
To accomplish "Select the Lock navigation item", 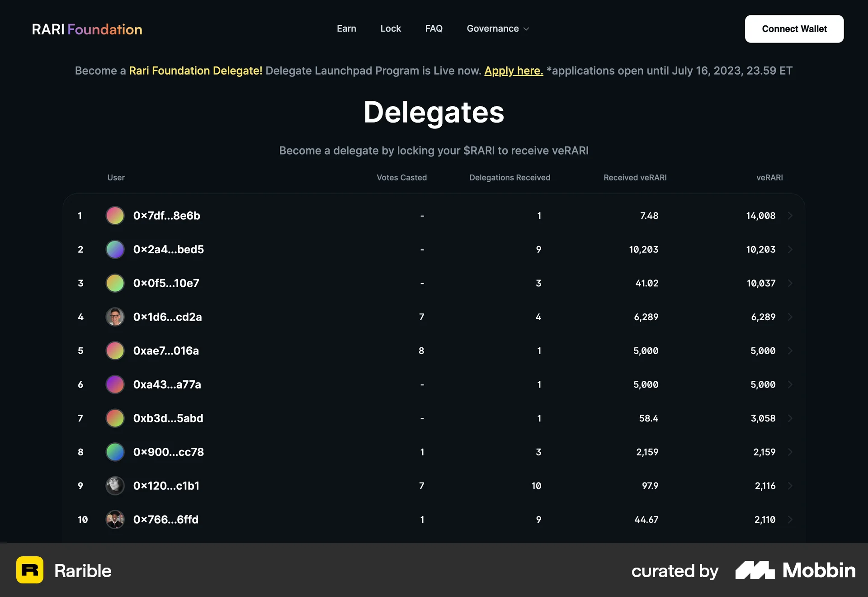I will (x=391, y=28).
